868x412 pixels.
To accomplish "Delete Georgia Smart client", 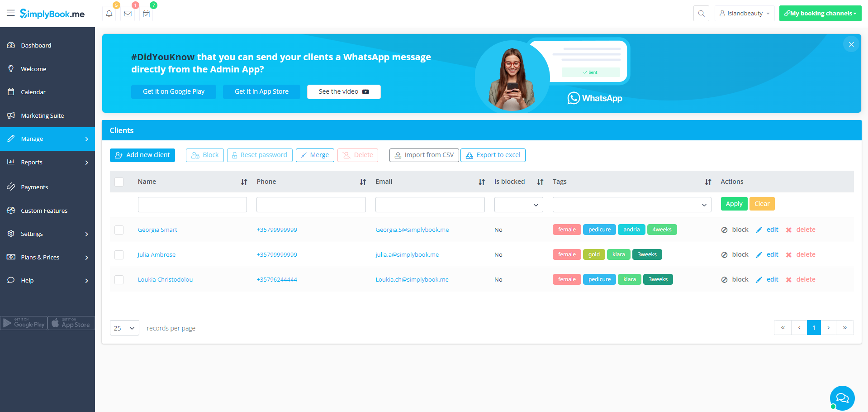I will [801, 230].
